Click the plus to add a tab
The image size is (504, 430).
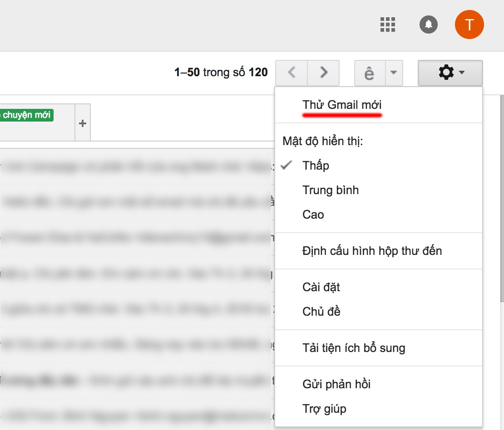(x=83, y=122)
